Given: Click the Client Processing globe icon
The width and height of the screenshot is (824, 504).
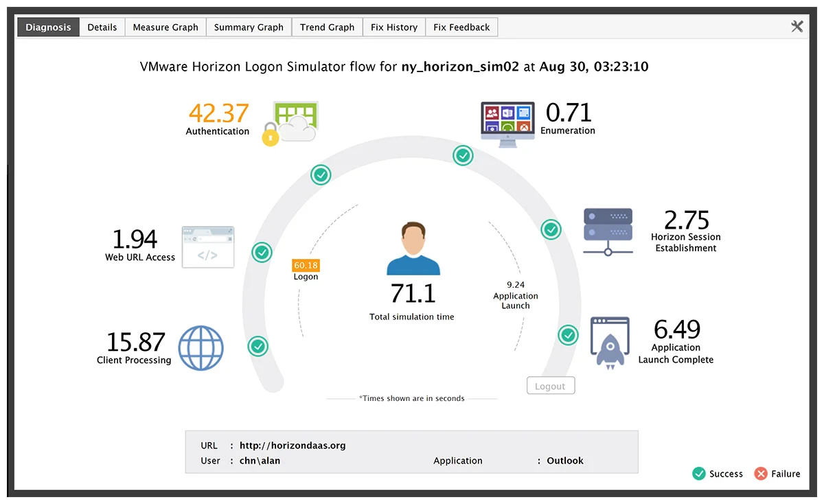Looking at the screenshot, I should click(201, 348).
